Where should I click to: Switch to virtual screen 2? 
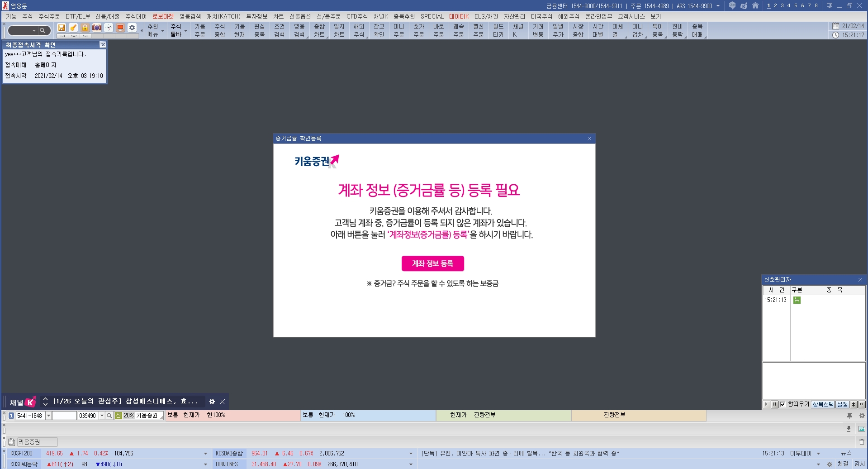[x=775, y=5]
